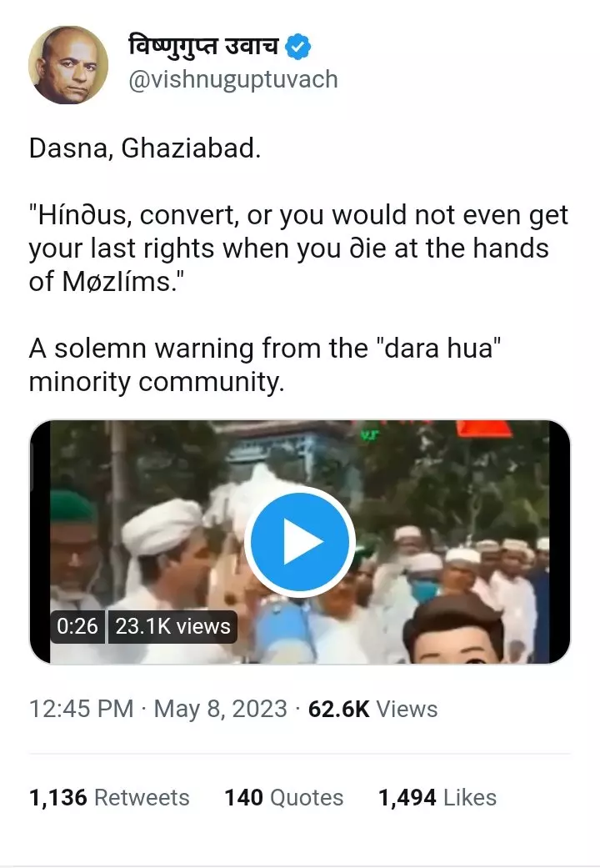The image size is (600, 868).
Task: Select the "Dasna, Ghaziabad." tweet text
Action: pyautogui.click(x=144, y=148)
